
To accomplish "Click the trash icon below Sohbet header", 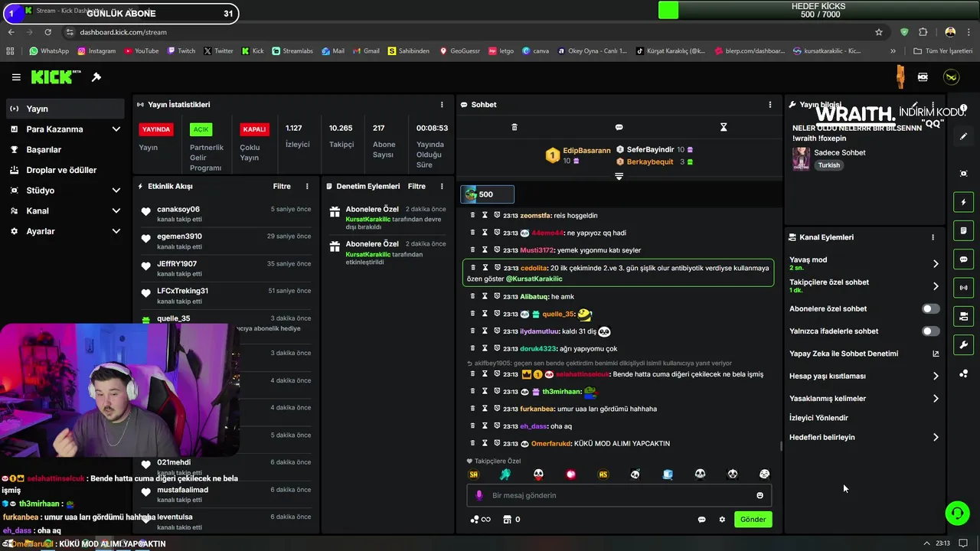I will tap(514, 127).
